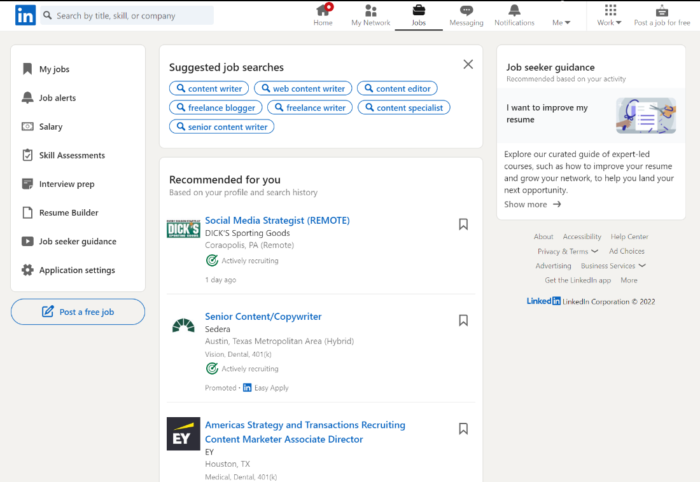Screen dimensions: 700x482
Task: Open footer More options
Action: pyautogui.click(x=629, y=280)
